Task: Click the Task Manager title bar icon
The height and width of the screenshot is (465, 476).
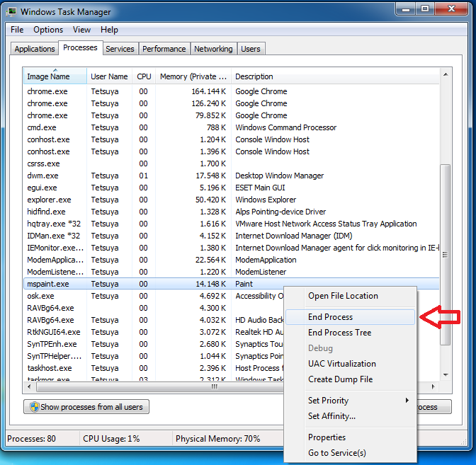Action: tap(11, 12)
